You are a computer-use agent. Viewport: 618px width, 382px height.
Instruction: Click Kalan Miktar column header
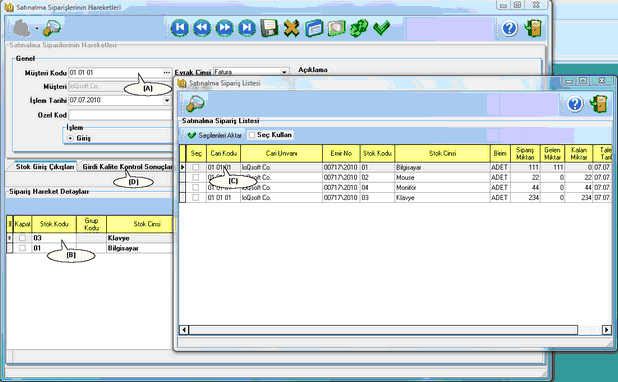pos(579,153)
